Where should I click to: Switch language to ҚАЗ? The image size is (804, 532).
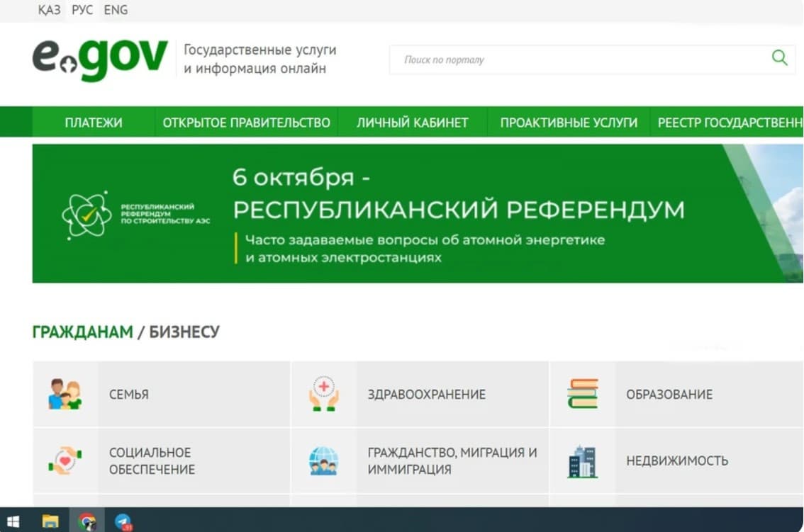(x=49, y=10)
